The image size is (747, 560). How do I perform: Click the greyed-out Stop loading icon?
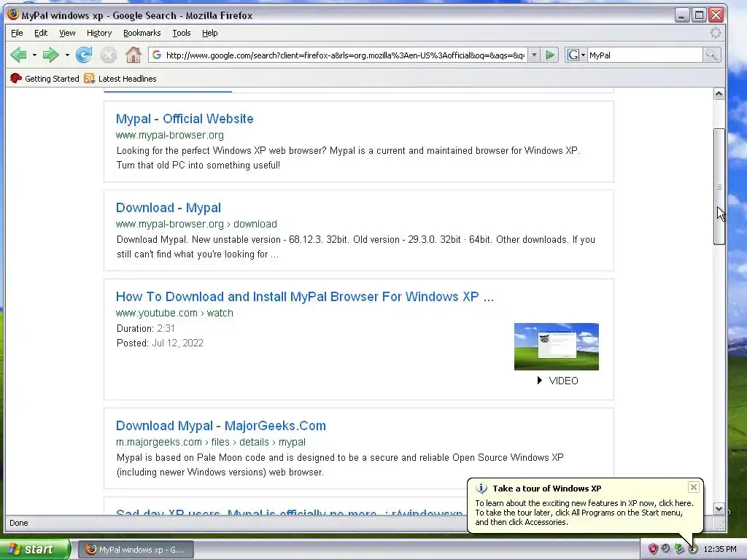[x=109, y=55]
